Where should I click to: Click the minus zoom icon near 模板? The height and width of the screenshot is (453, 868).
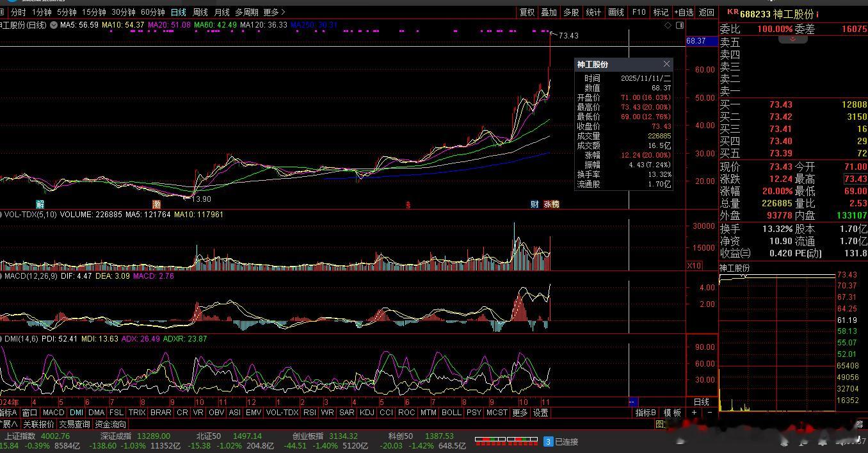709,413
